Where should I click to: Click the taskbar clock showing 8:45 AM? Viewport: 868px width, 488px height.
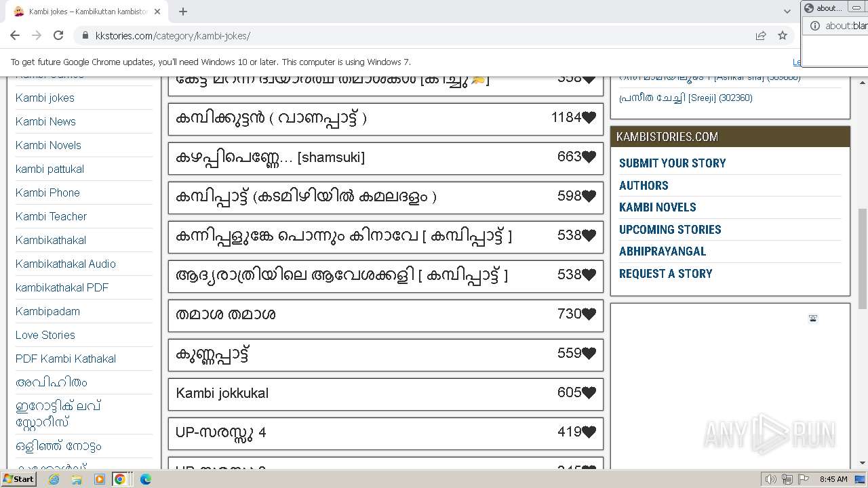click(833, 479)
